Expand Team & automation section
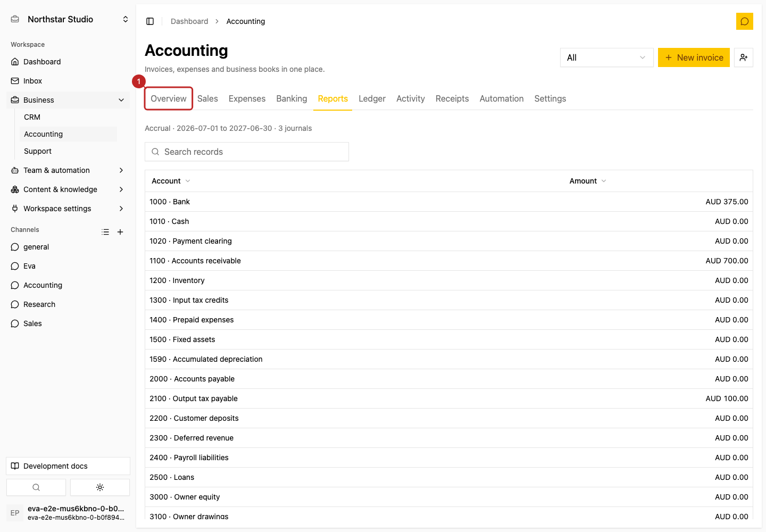Image resolution: width=766 pixels, height=532 pixels. [68, 170]
